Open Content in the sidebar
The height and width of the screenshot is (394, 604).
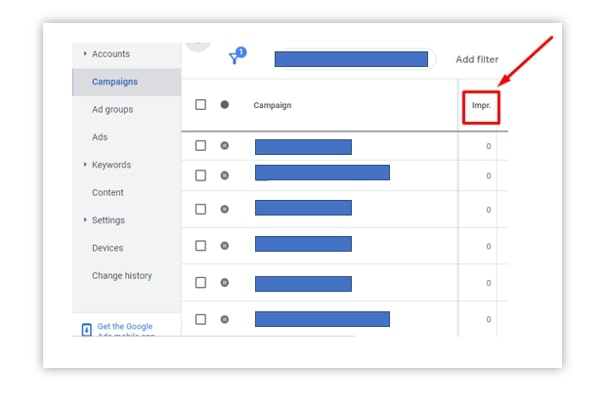tap(108, 193)
